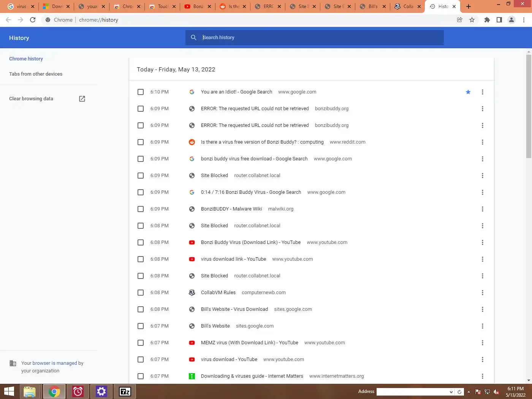Click the muted volume tray icon
This screenshot has width=532, height=399.
point(496,392)
